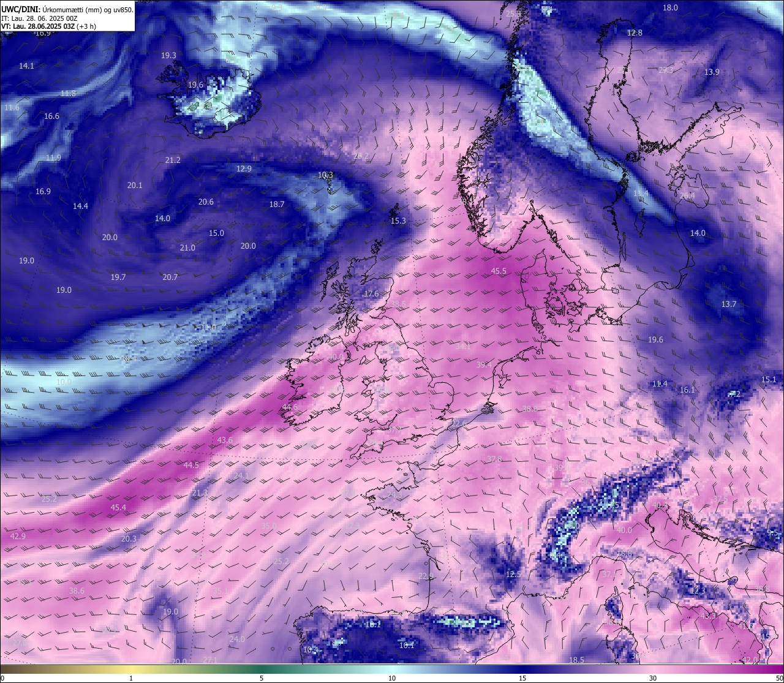
Task: Click the 24.1 value label
Action: [241, 475]
